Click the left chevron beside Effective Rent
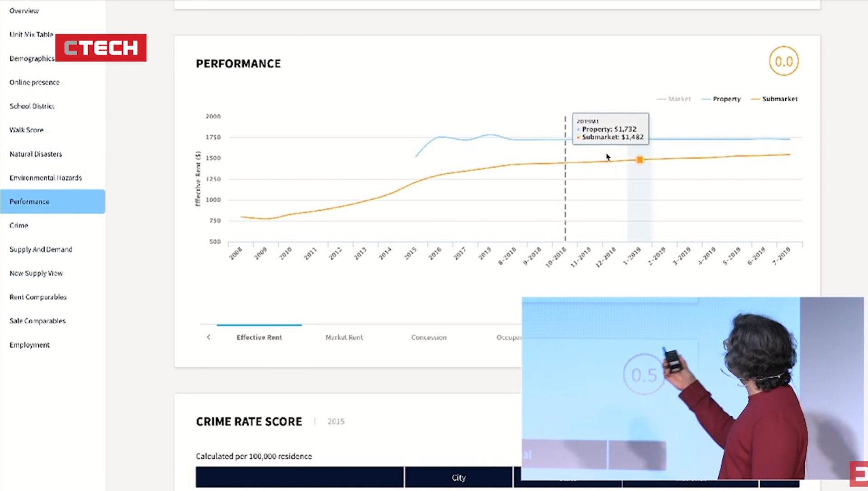 pyautogui.click(x=208, y=337)
